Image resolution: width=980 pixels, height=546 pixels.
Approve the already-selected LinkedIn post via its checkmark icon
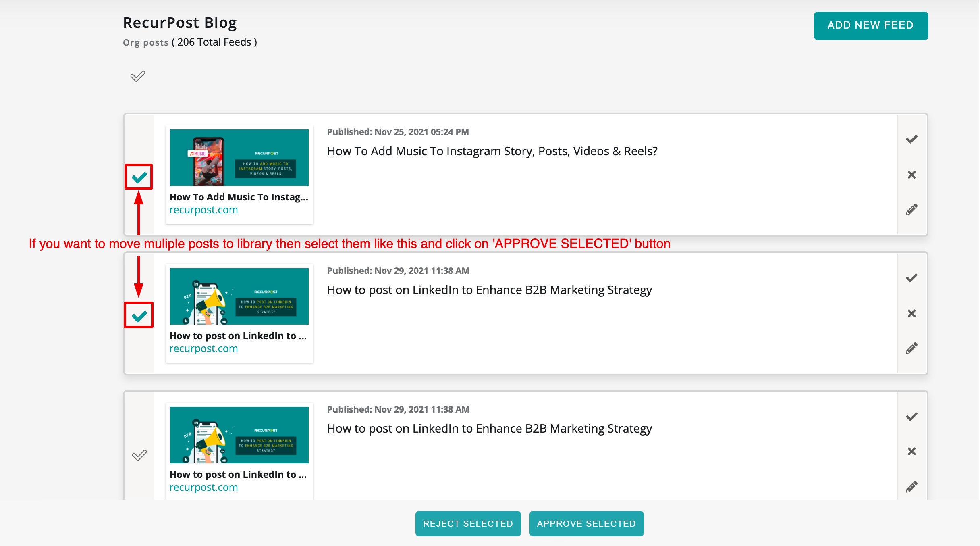pyautogui.click(x=911, y=278)
